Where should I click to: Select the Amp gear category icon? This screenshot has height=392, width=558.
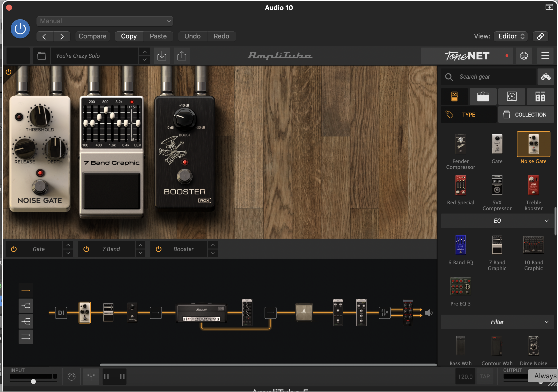483,97
